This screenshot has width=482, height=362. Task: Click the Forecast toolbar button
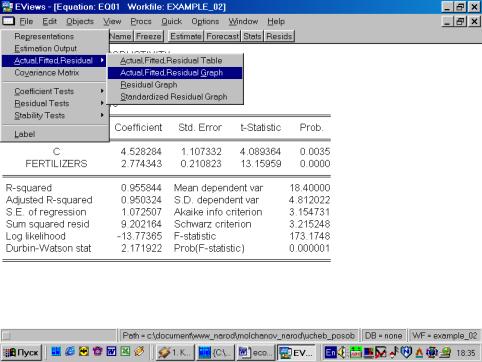[223, 36]
